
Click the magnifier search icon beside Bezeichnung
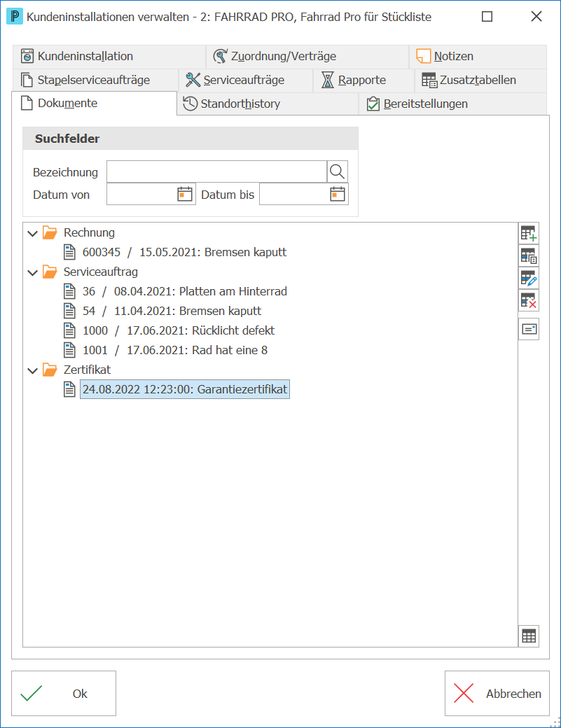point(337,171)
